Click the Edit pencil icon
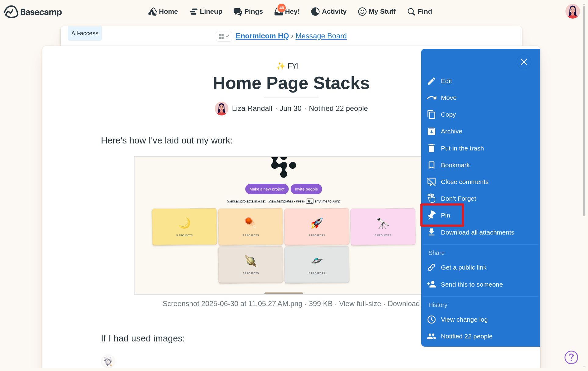 (431, 81)
